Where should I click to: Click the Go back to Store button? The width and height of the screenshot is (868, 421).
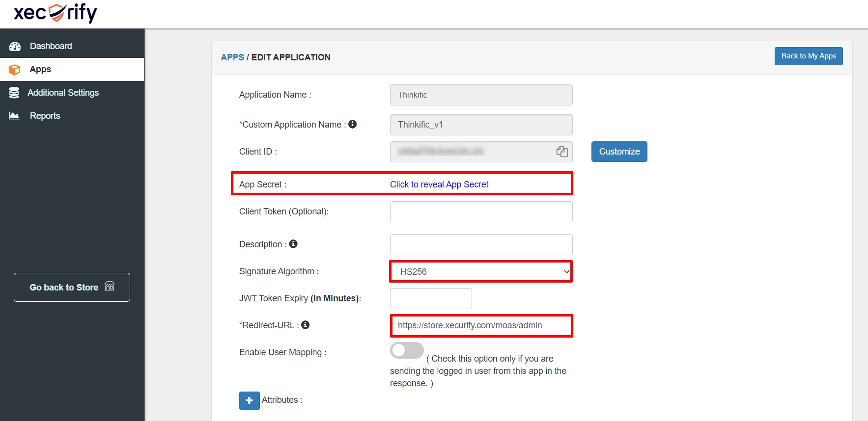coord(72,287)
